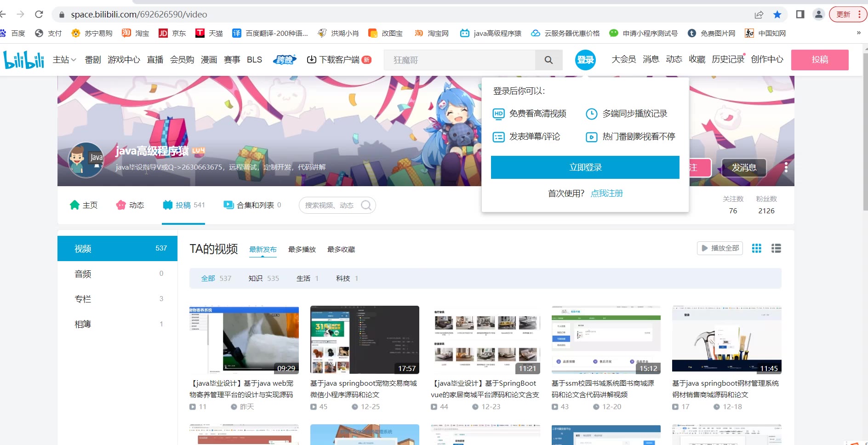Screen dimensions: 868x445
Task: Go back with the browser back arrow
Action: point(4,14)
